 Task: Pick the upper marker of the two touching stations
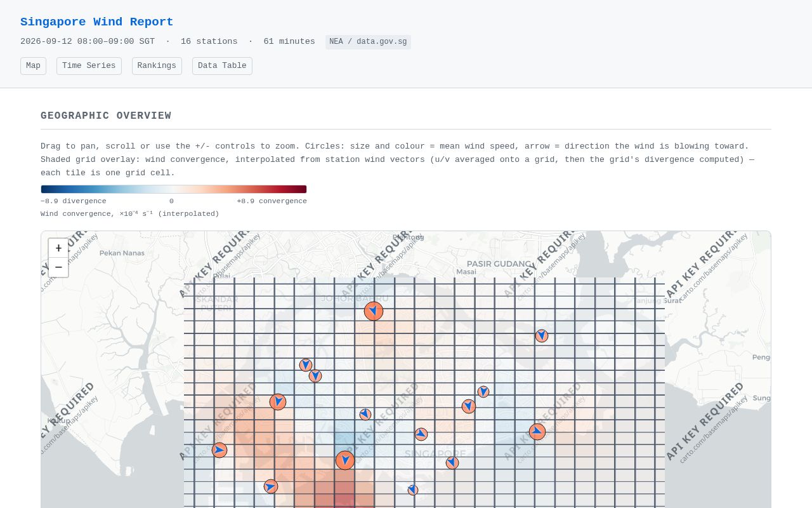306,365
